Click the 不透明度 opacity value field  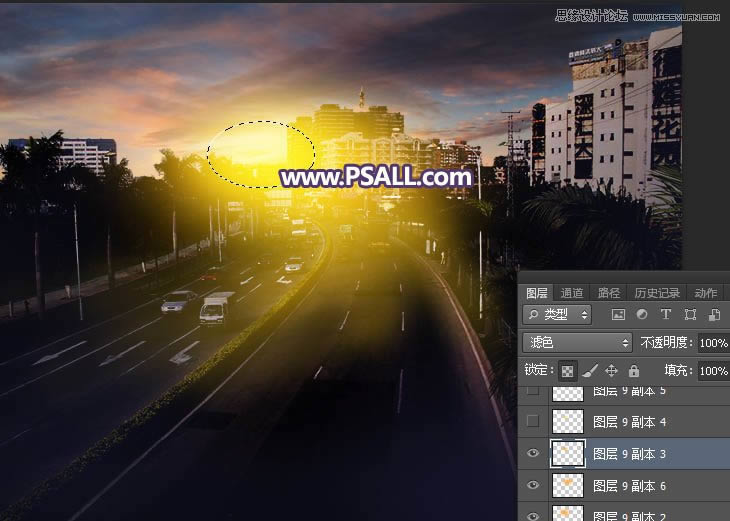[713, 342]
